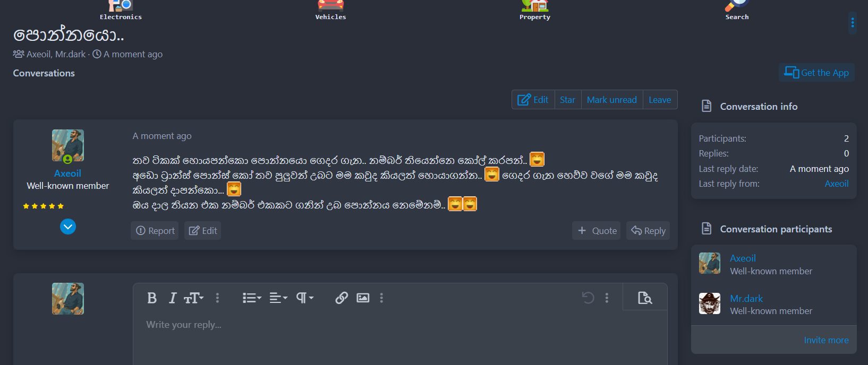The width and height of the screenshot is (868, 365).
Task: Click Axeoil's avatar in the participants list
Action: click(710, 263)
